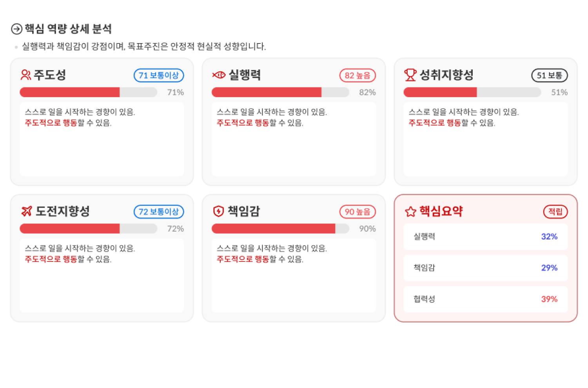Click the 적립 button in 핵심요약

point(555,211)
